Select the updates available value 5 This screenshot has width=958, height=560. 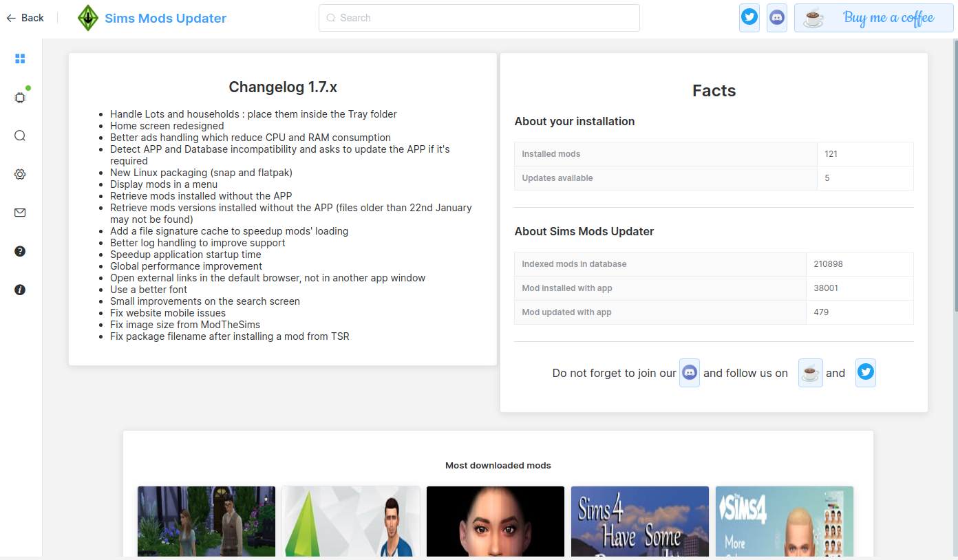(827, 178)
